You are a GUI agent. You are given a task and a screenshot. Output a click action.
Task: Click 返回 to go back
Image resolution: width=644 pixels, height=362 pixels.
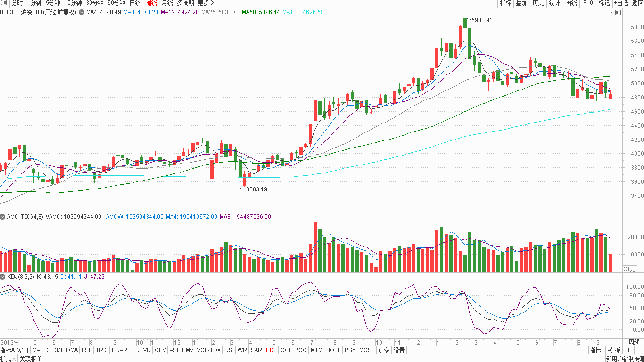coord(637,3)
